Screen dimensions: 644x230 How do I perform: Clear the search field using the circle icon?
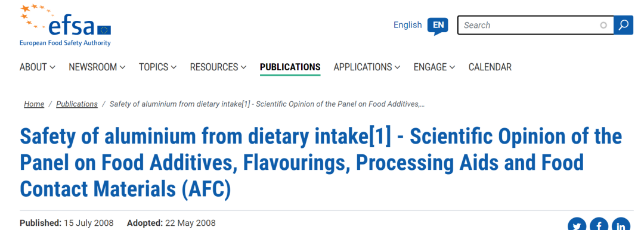click(x=603, y=25)
